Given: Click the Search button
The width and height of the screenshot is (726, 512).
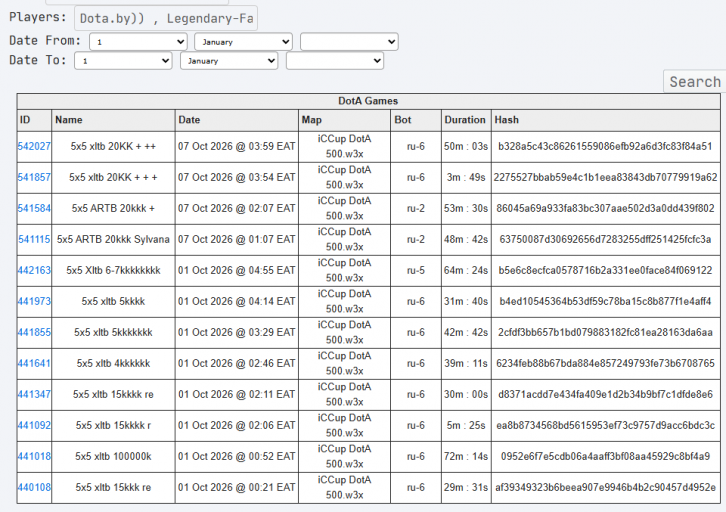Looking at the screenshot, I should coord(695,81).
